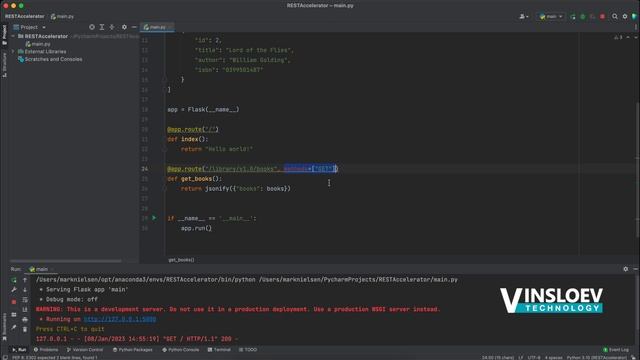Image resolution: width=640 pixels, height=360 pixels.
Task: Expand External Libraries node
Action: click(13, 51)
